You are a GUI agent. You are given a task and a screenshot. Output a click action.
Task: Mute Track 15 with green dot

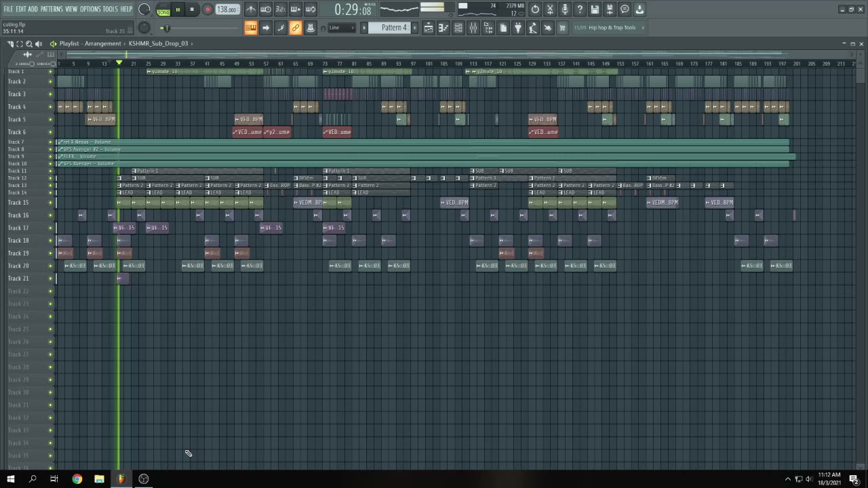(x=50, y=203)
